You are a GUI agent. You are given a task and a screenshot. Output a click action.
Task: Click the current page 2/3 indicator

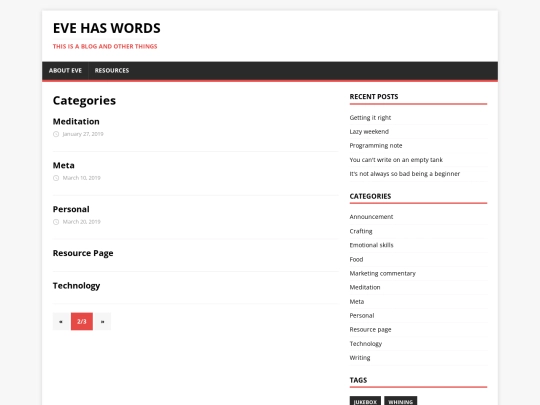82,321
